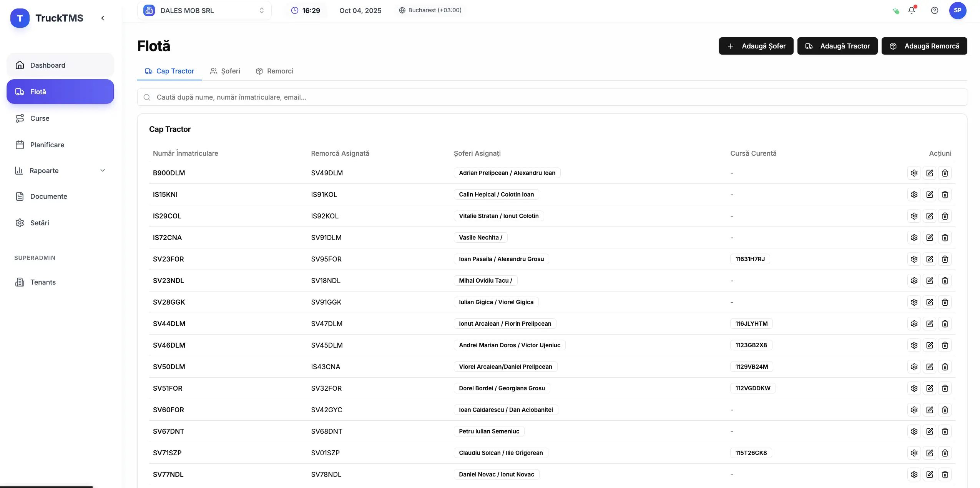The height and width of the screenshot is (488, 980).
Task: Select Curse from the sidebar
Action: click(x=40, y=118)
